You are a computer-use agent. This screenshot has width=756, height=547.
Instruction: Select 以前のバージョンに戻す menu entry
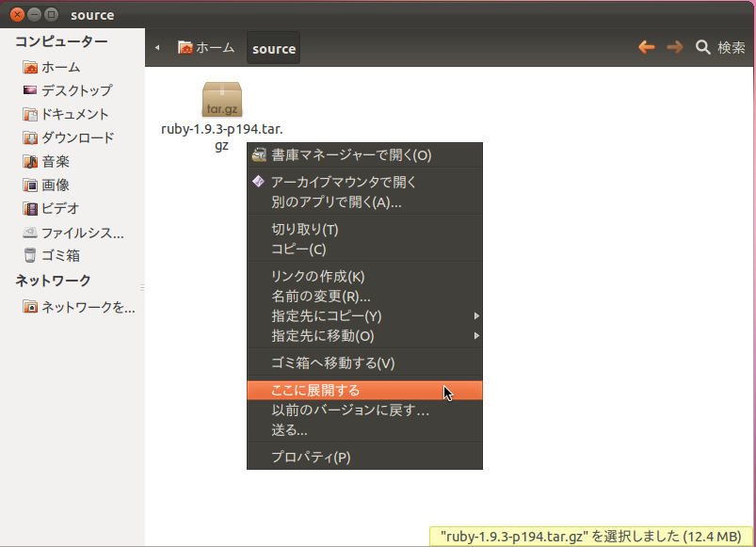[364, 410]
